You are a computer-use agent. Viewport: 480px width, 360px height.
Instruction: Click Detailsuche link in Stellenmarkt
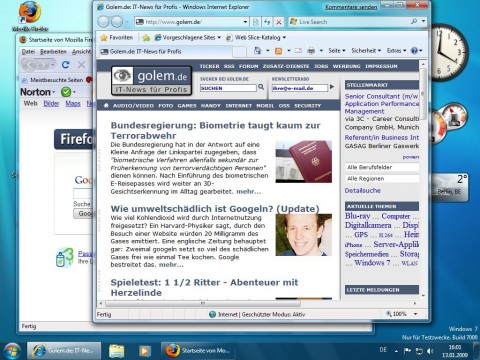pos(362,191)
